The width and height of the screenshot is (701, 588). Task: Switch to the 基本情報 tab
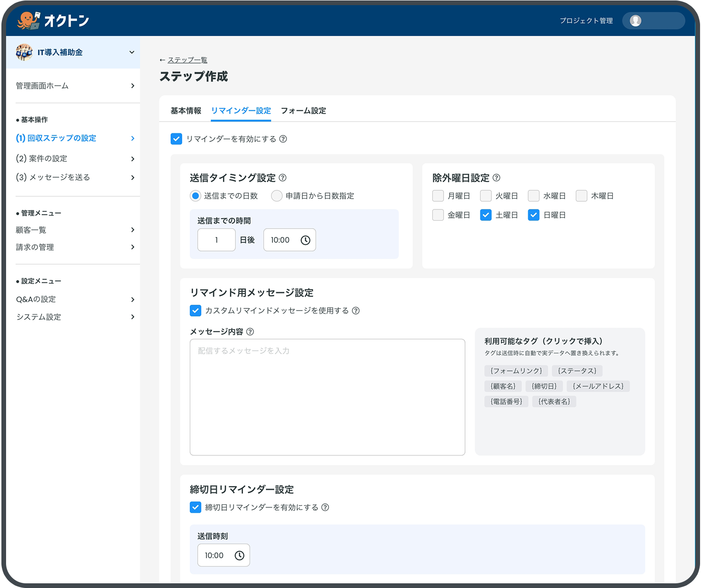point(186,111)
